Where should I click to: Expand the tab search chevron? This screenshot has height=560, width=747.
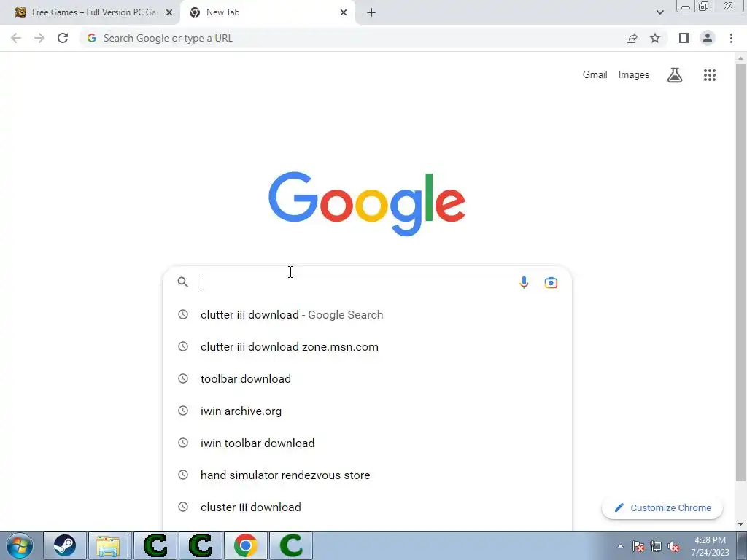coord(659,12)
